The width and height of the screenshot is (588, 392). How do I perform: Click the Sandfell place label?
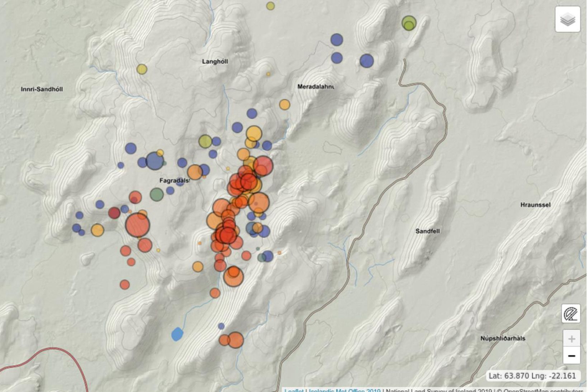pyautogui.click(x=427, y=231)
